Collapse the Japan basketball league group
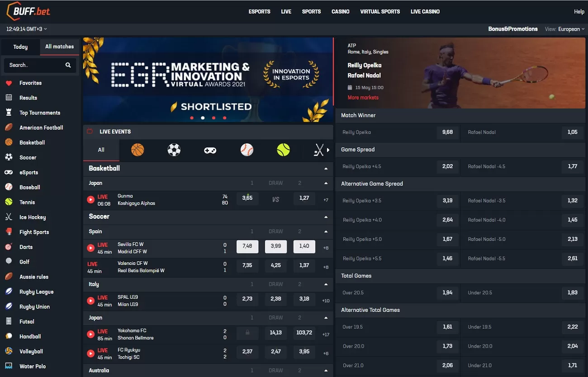The image size is (588, 377). tap(326, 184)
